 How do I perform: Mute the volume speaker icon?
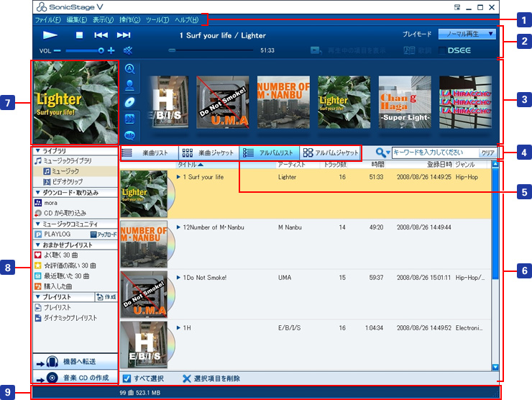click(128, 50)
